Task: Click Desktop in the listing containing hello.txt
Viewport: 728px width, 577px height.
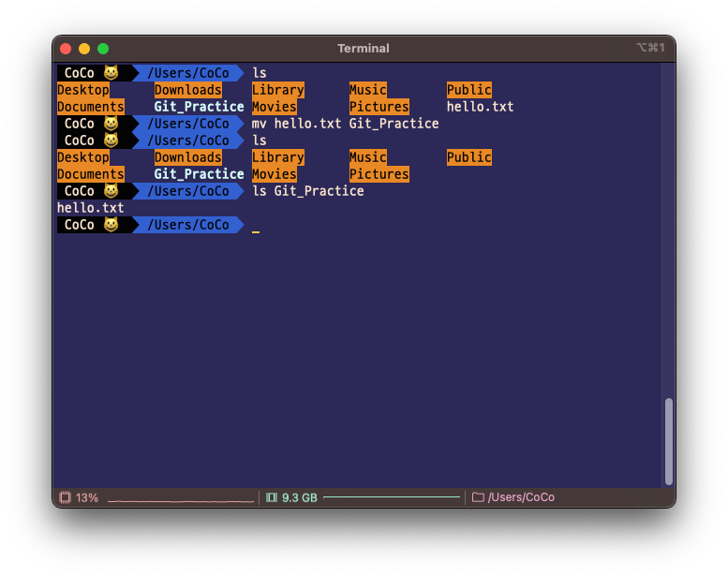Action: (83, 90)
